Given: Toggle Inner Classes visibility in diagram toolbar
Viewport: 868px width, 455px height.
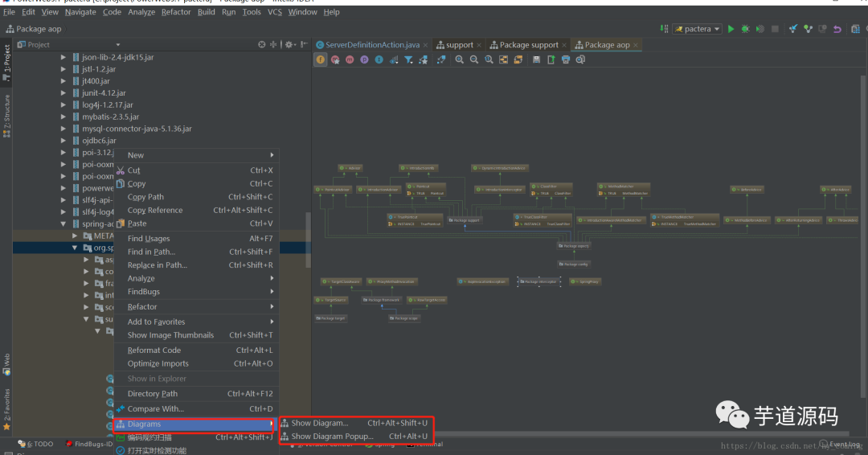Looking at the screenshot, I should (379, 59).
